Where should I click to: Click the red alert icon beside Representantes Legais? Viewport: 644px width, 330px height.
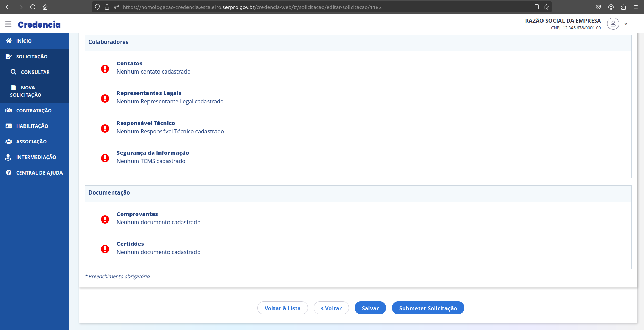pos(105,98)
